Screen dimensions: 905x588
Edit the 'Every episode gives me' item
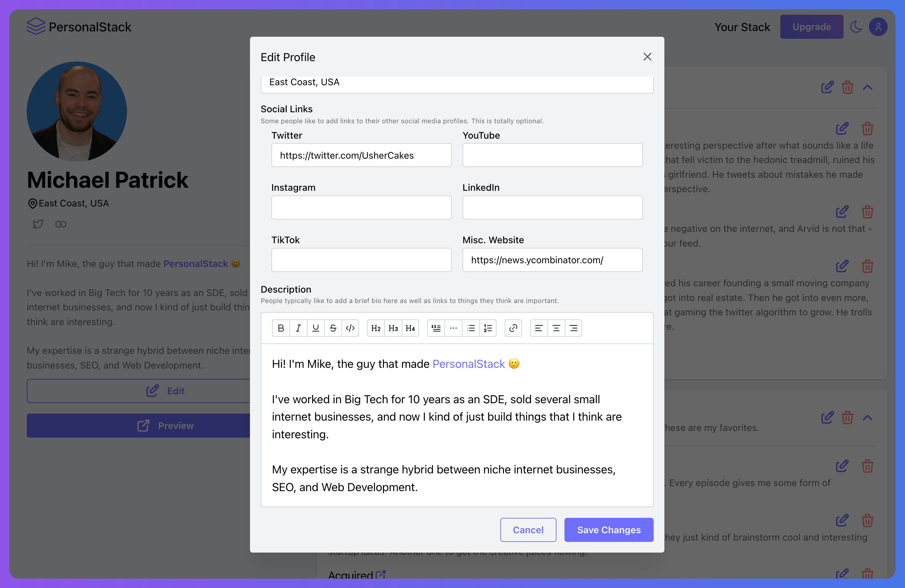click(x=842, y=466)
